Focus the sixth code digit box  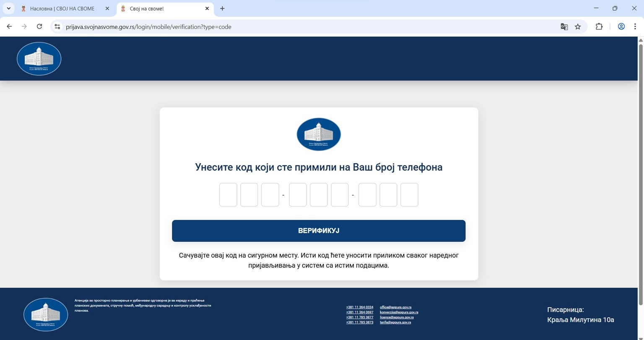click(340, 195)
